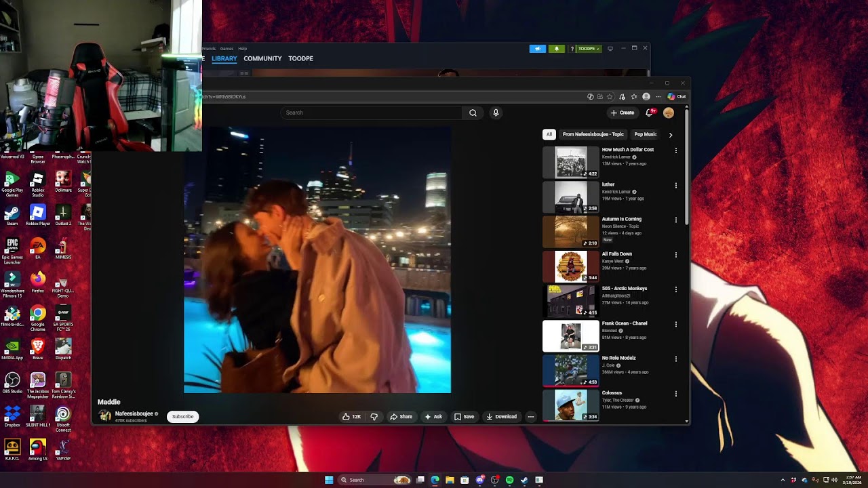Save the video to playlist

tap(464, 417)
